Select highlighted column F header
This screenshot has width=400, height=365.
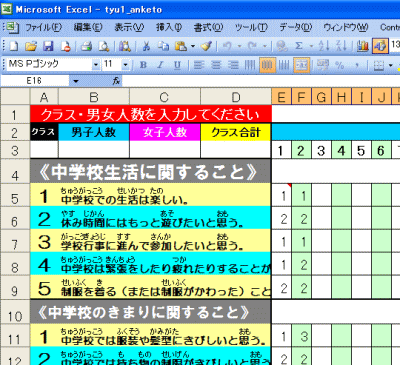coord(301,97)
